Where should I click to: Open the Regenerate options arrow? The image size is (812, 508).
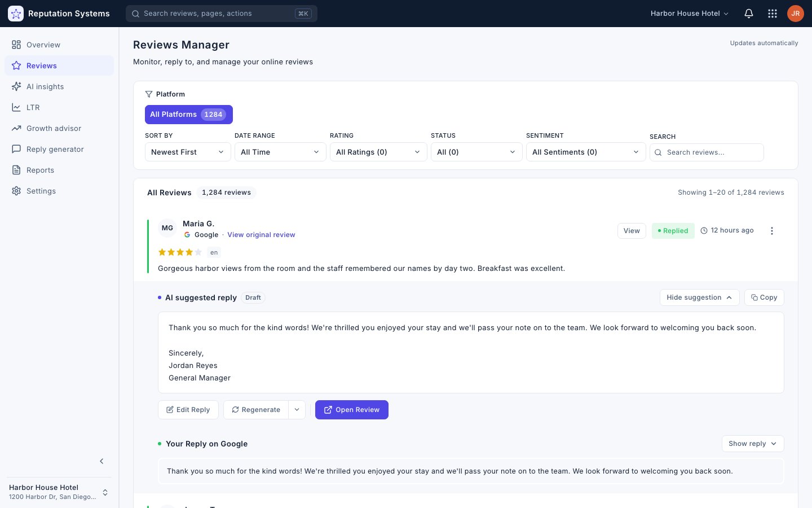297,410
